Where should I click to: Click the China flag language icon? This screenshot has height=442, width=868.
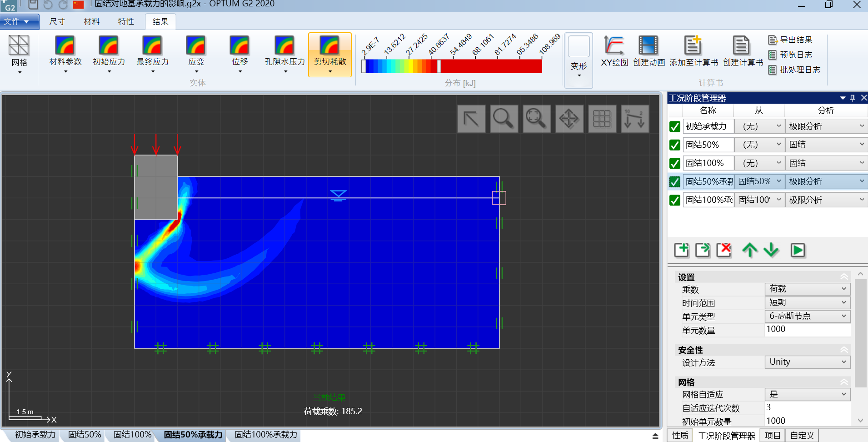tap(78, 5)
